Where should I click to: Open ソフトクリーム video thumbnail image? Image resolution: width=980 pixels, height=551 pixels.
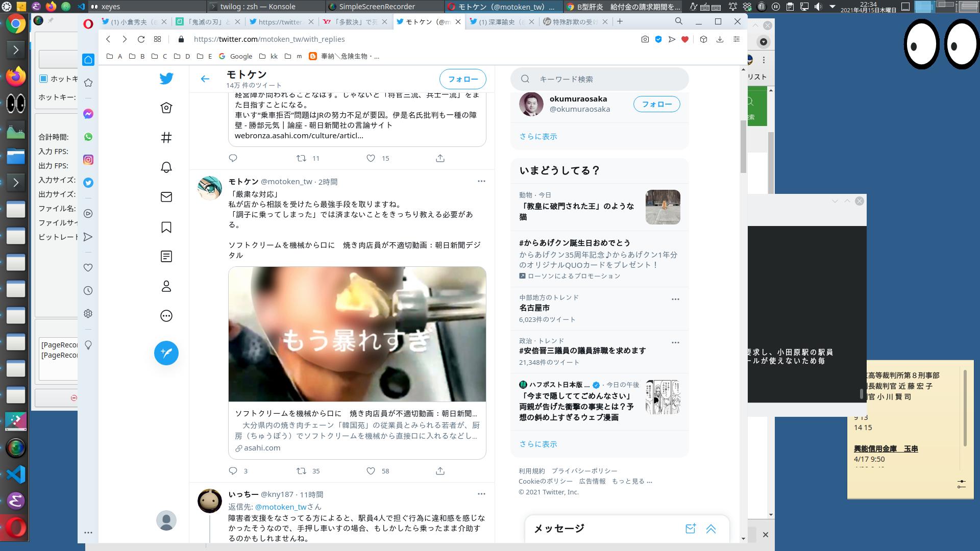pyautogui.click(x=357, y=334)
